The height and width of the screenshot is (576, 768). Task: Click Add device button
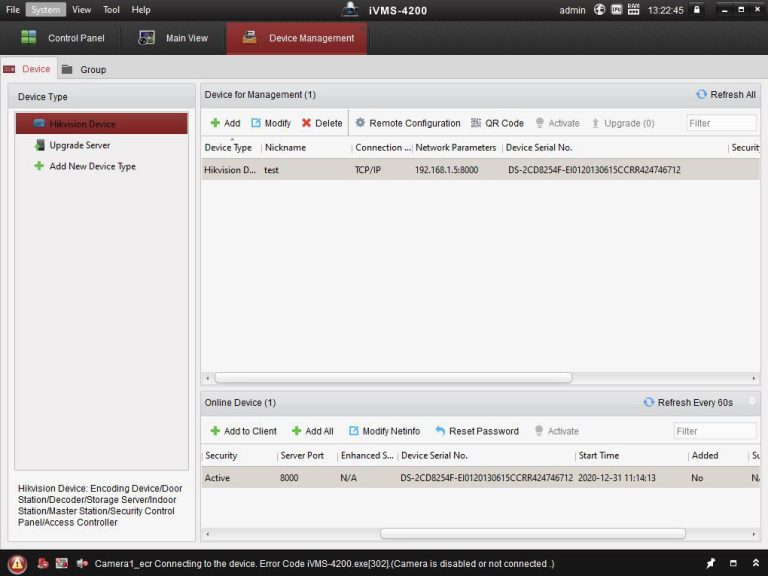tap(225, 123)
